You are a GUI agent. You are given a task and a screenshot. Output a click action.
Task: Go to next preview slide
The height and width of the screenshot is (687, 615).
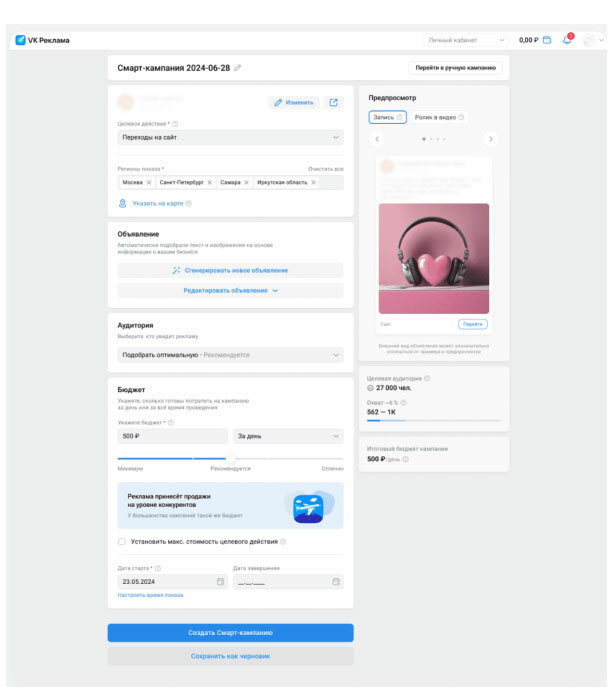tap(491, 139)
